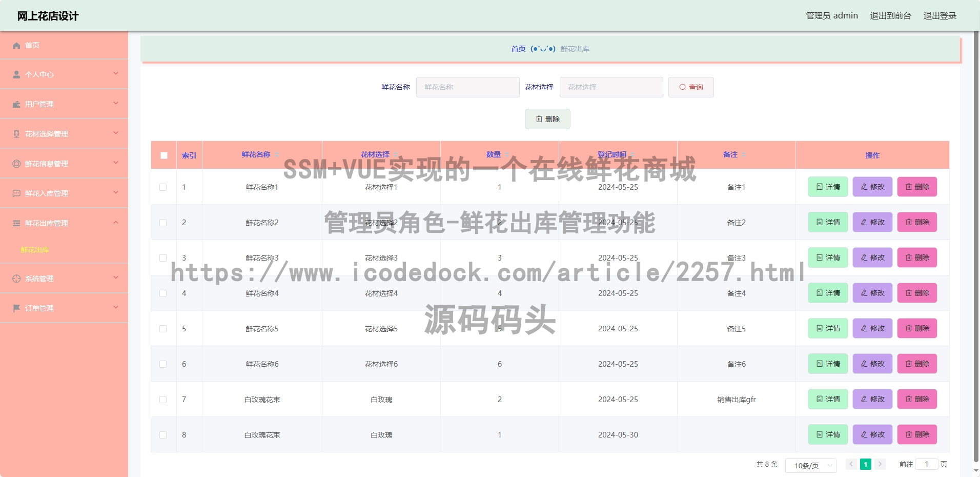Expand 花材选择管理 chevron
This screenshot has width=980, height=477.
tap(116, 133)
